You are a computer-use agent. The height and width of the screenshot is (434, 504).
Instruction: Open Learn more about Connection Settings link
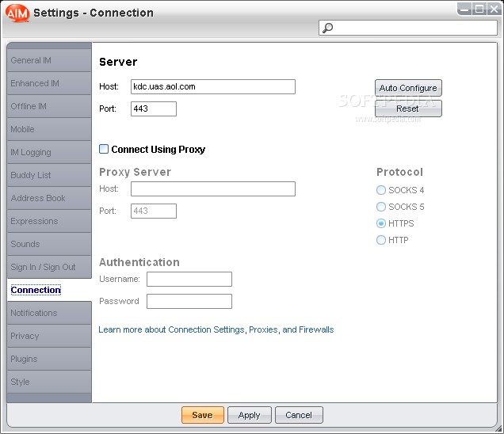tap(216, 329)
